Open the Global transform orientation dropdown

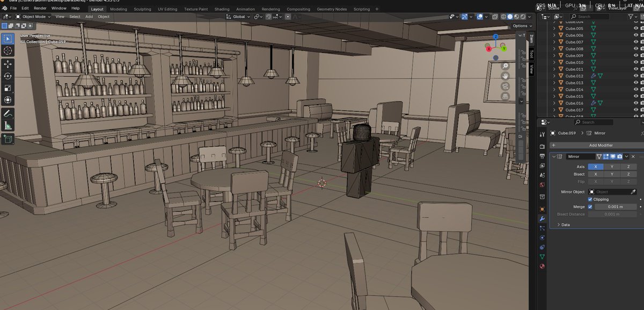(238, 17)
